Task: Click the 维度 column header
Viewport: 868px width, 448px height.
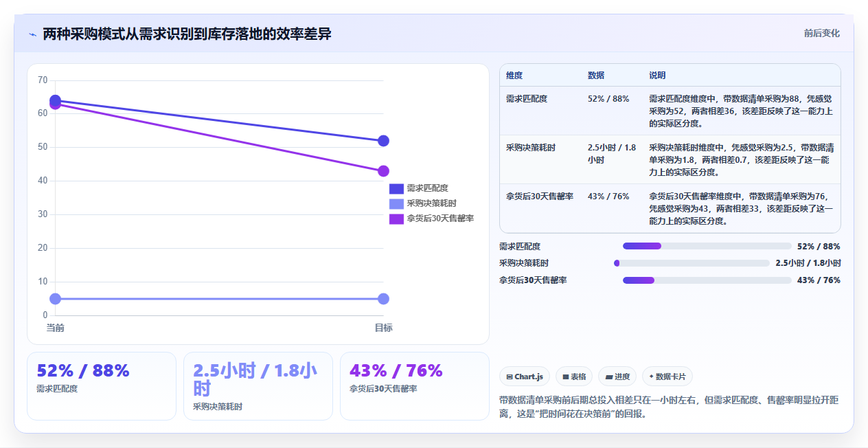Action: tap(514, 76)
